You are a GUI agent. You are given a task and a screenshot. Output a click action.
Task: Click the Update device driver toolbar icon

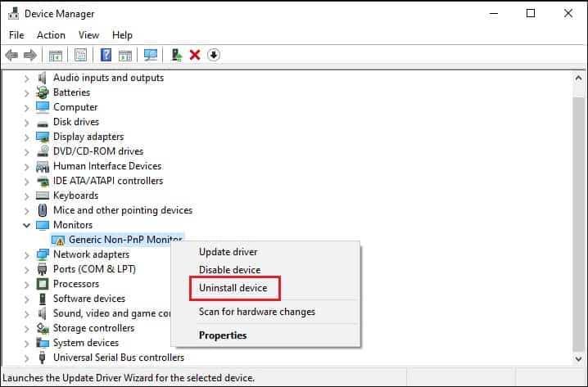[177, 55]
